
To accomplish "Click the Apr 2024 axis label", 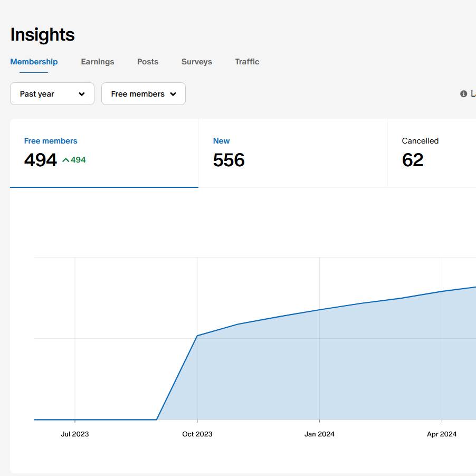I will [x=442, y=434].
